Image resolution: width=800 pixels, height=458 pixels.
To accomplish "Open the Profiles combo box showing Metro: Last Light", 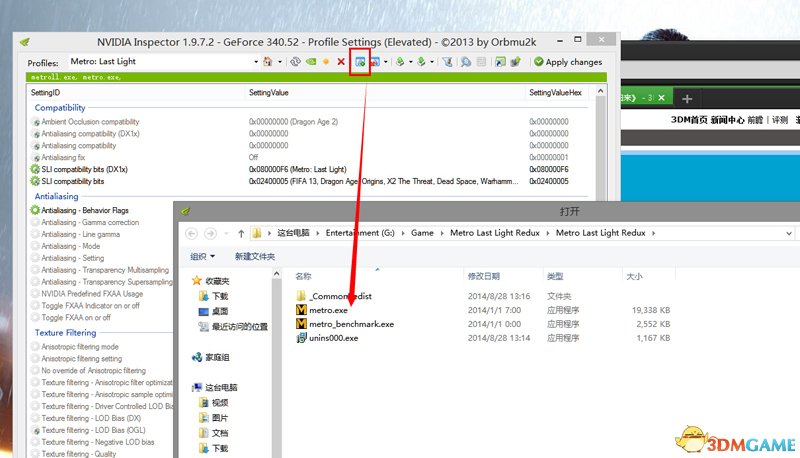I will (x=163, y=62).
